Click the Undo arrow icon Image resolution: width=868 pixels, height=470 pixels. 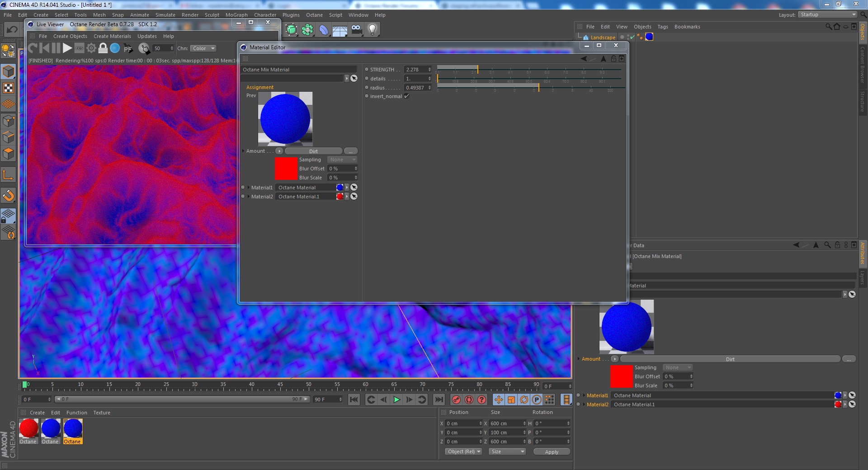point(12,30)
